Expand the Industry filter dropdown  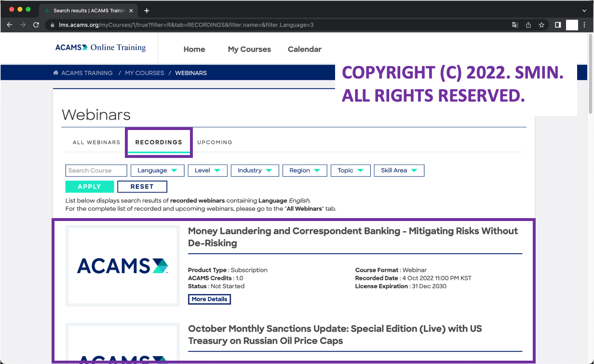255,170
